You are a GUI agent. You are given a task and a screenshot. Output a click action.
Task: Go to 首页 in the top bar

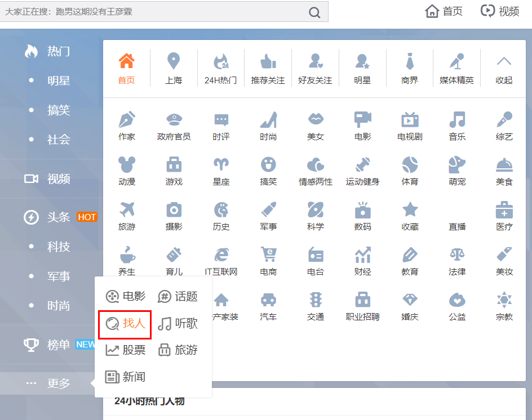[444, 11]
